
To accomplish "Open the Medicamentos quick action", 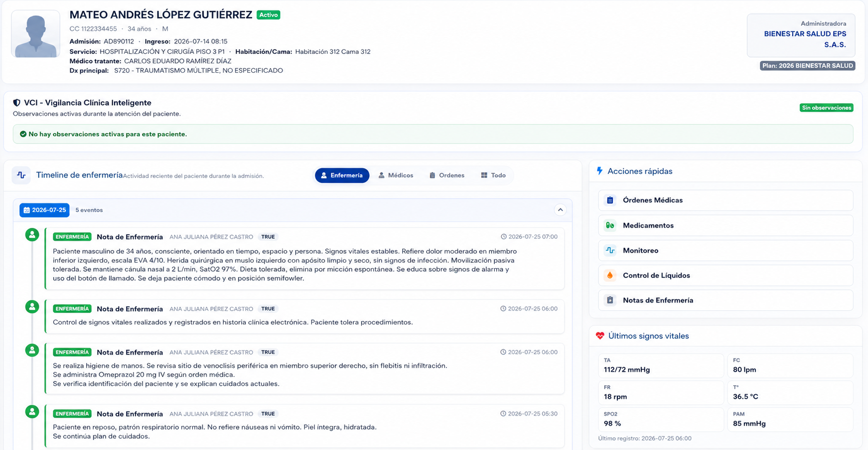I will pyautogui.click(x=725, y=225).
